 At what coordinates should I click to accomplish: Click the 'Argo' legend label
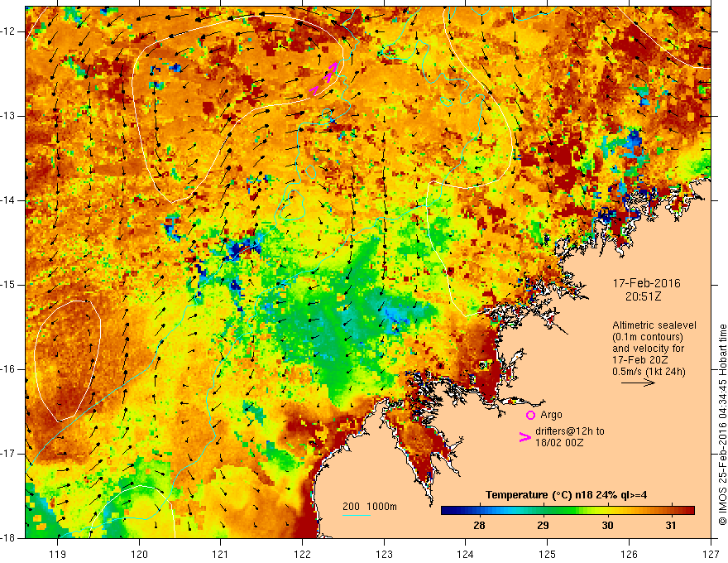pos(551,415)
